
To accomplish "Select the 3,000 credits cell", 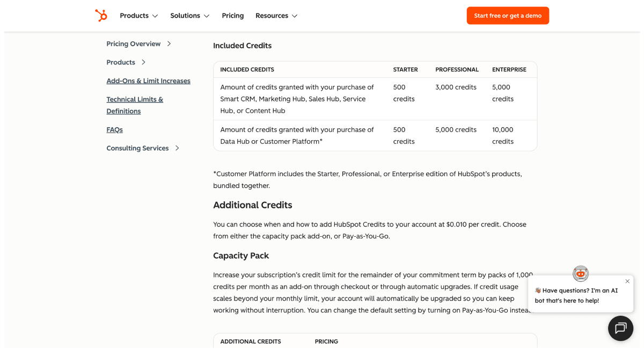I will pyautogui.click(x=456, y=87).
